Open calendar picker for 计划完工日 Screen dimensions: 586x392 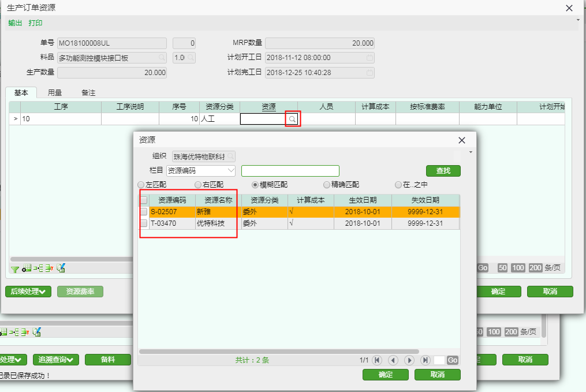pyautogui.click(x=370, y=73)
